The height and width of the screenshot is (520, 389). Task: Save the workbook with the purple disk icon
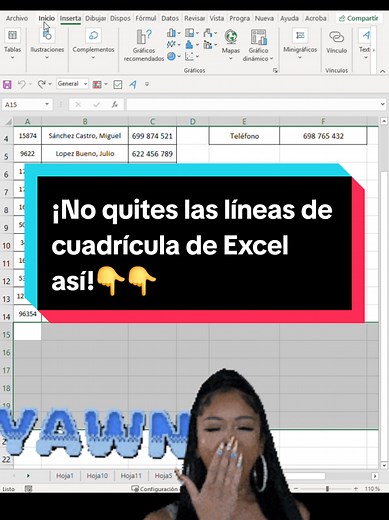[x=7, y=84]
